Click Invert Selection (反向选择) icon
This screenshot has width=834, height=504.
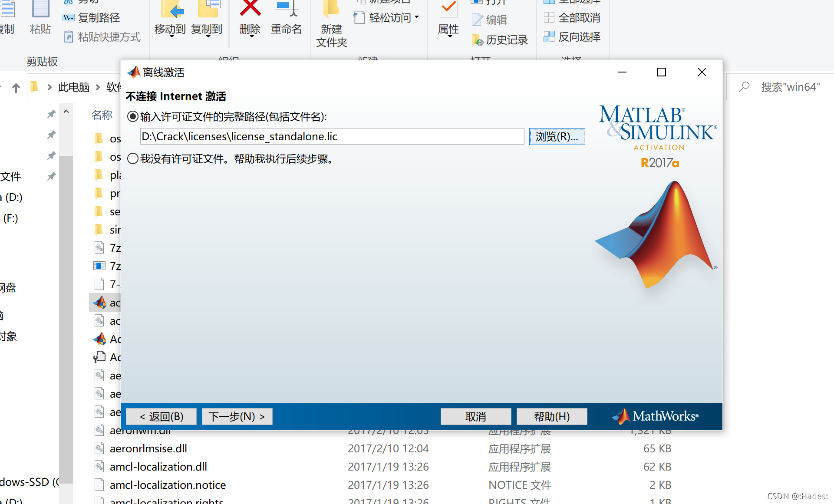click(549, 37)
